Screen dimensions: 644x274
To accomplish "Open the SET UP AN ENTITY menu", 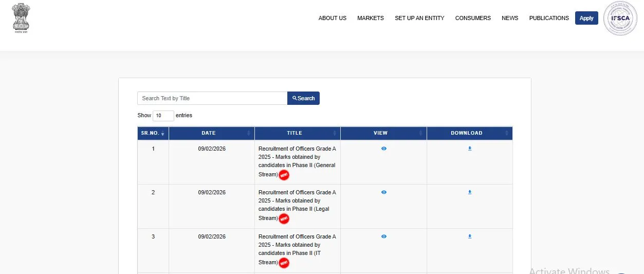I will click(419, 18).
